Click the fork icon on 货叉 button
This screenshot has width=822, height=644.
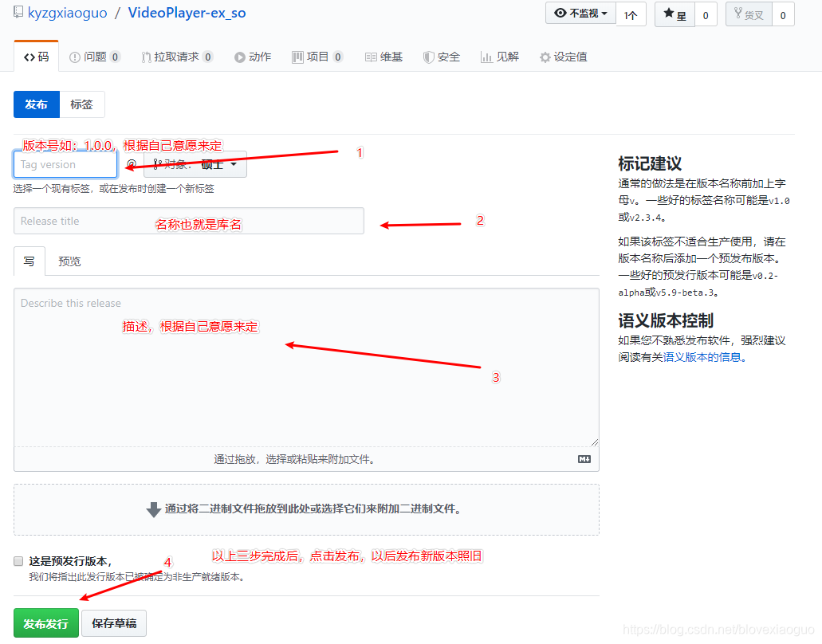[x=737, y=13]
